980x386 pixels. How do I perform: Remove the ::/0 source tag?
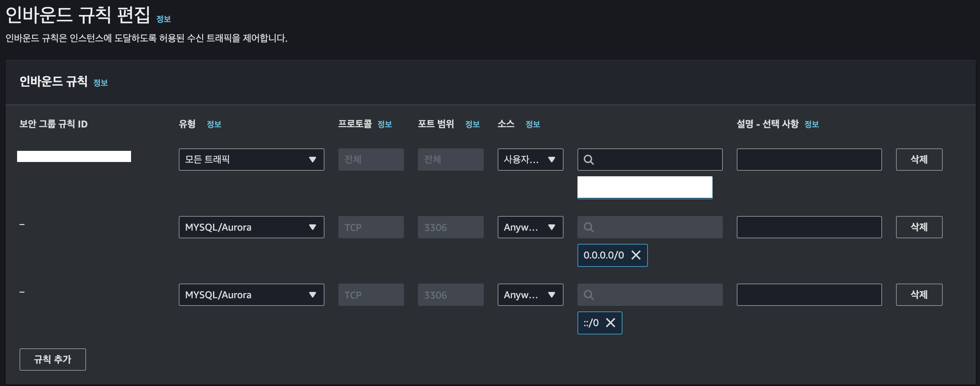tap(610, 323)
